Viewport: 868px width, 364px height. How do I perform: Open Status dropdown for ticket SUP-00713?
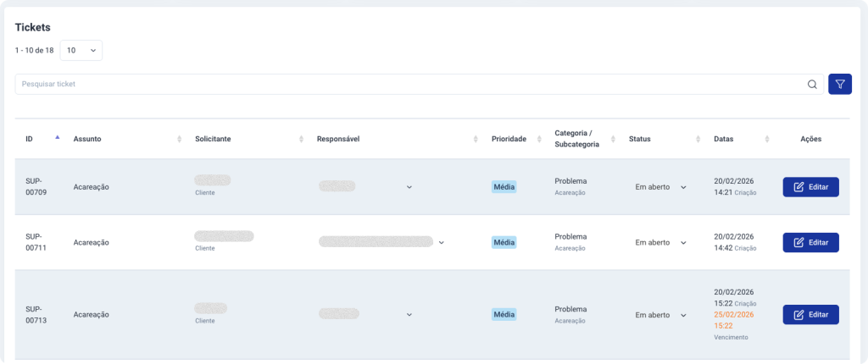(683, 315)
